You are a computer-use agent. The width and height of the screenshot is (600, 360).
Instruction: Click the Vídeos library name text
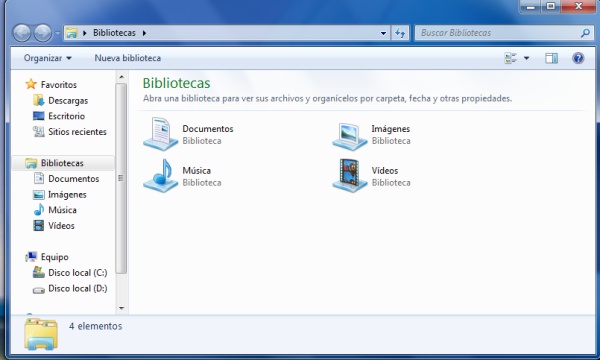coord(385,171)
